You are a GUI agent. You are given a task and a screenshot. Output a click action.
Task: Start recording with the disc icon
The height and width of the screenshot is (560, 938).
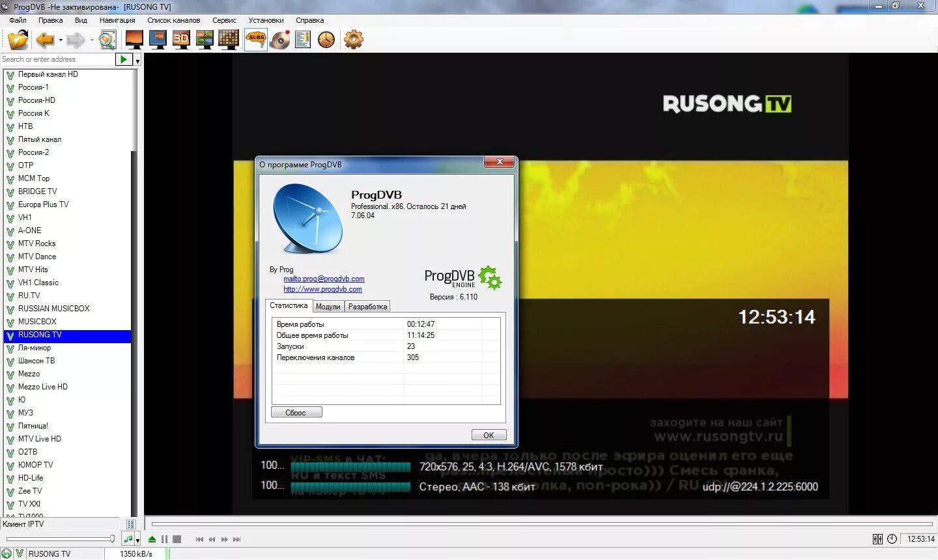point(280,40)
